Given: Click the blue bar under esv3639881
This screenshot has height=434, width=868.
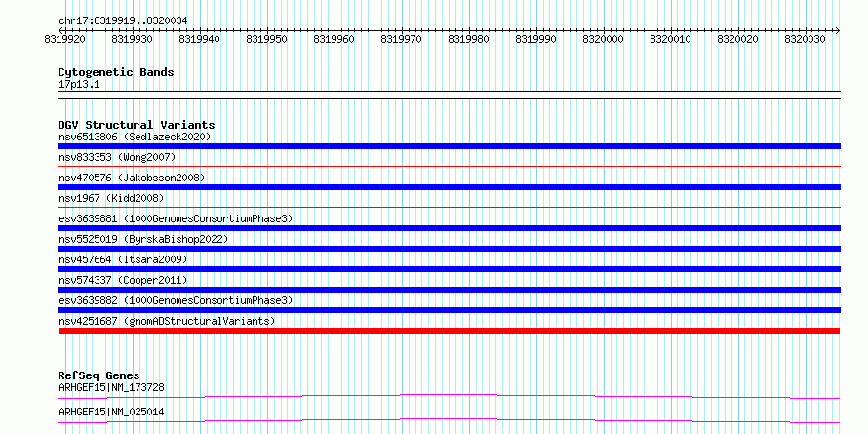Looking at the screenshot, I should (x=449, y=228).
